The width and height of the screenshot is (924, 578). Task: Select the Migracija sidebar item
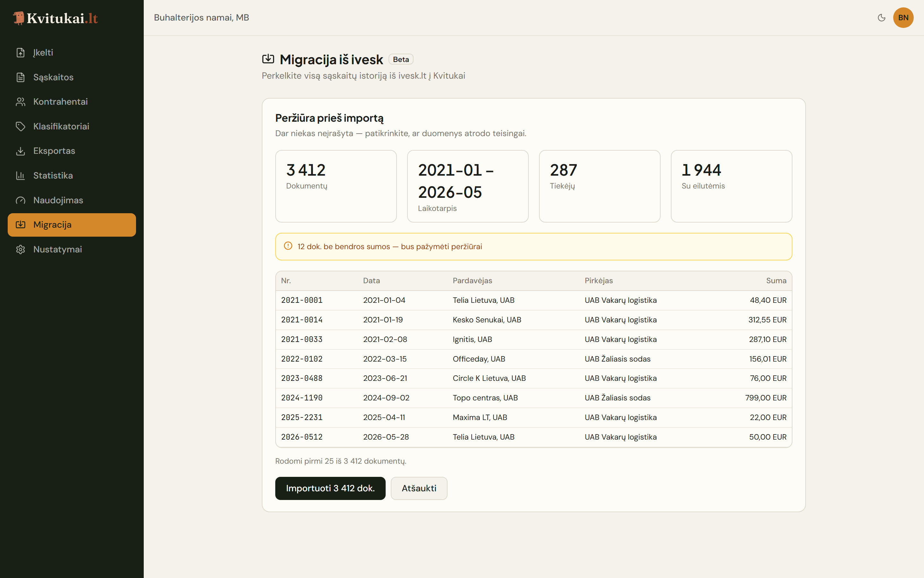(72, 225)
